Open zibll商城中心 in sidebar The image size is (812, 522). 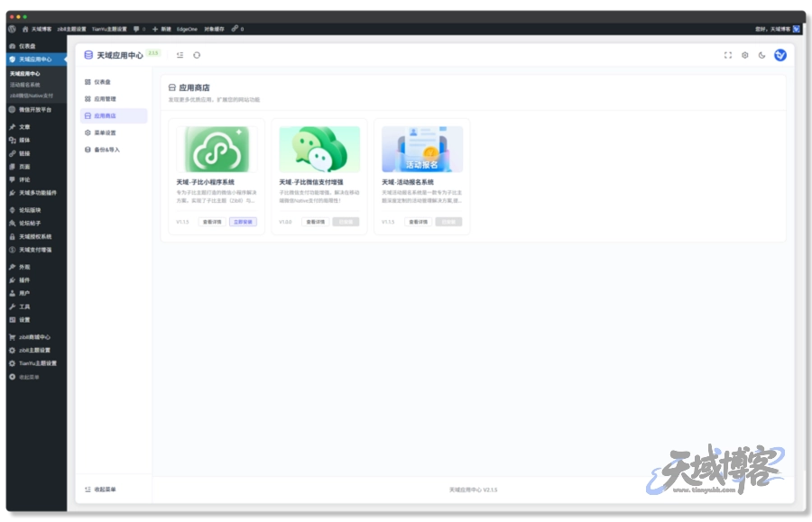coord(36,337)
